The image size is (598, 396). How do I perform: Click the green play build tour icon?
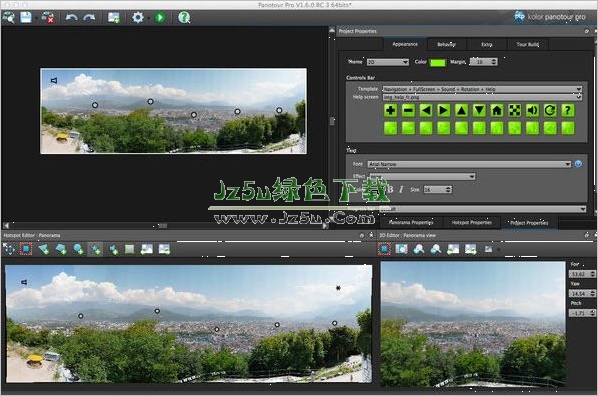tap(160, 18)
